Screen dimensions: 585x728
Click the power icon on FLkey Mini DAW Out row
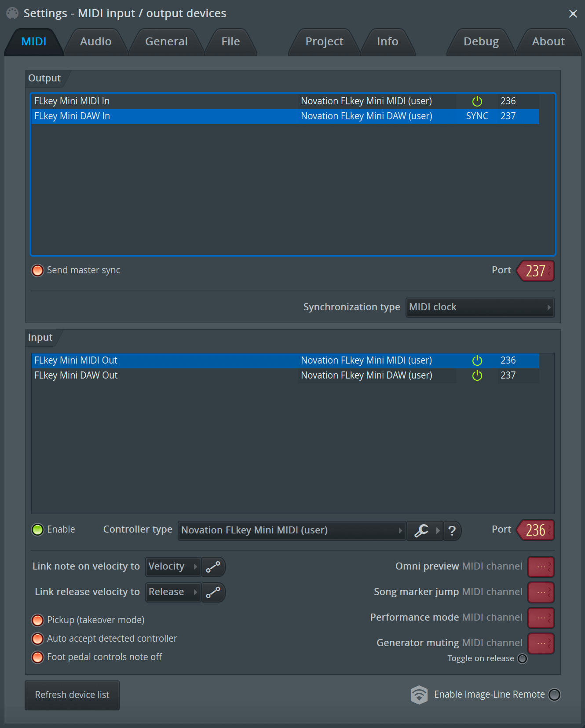pyautogui.click(x=477, y=375)
